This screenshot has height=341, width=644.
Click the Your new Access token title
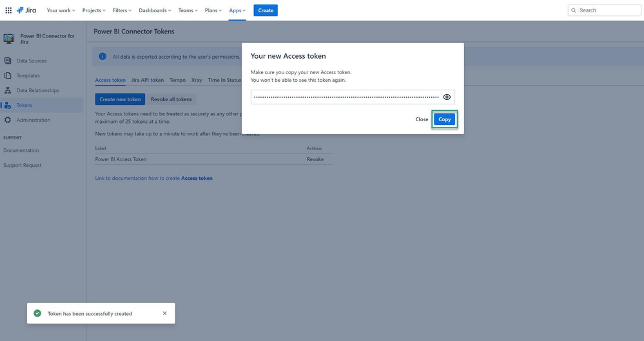click(288, 56)
